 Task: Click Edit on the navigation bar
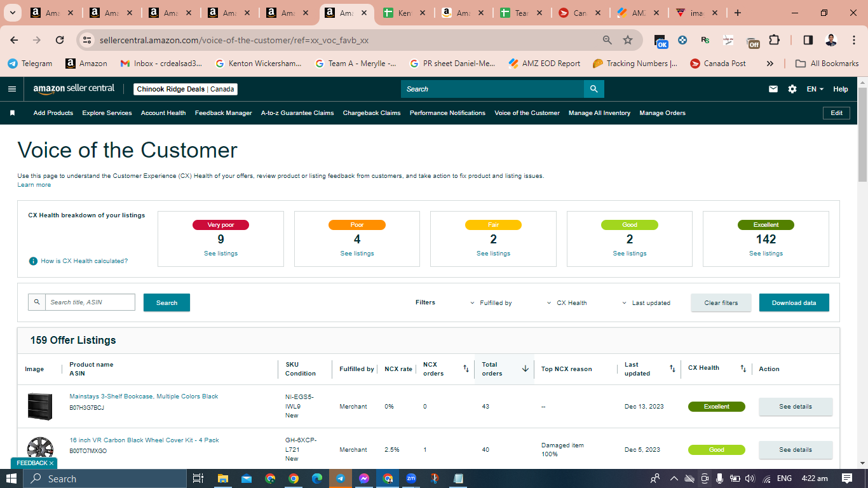click(837, 113)
